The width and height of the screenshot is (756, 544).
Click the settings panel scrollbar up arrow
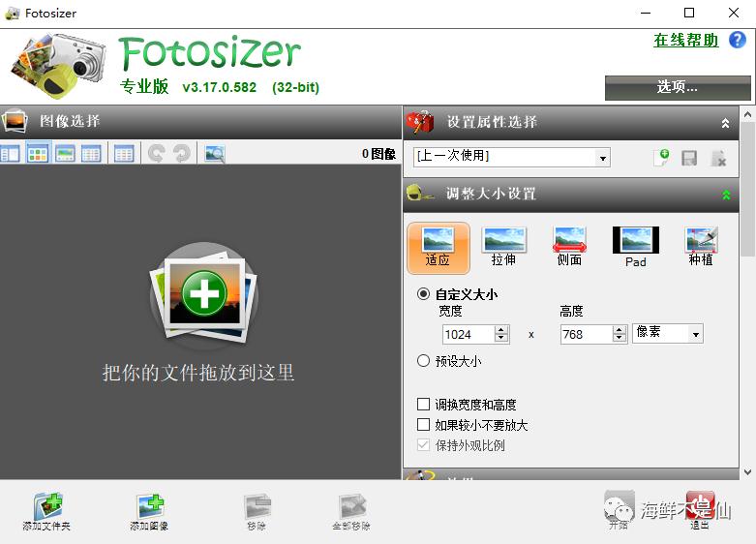coord(747,115)
